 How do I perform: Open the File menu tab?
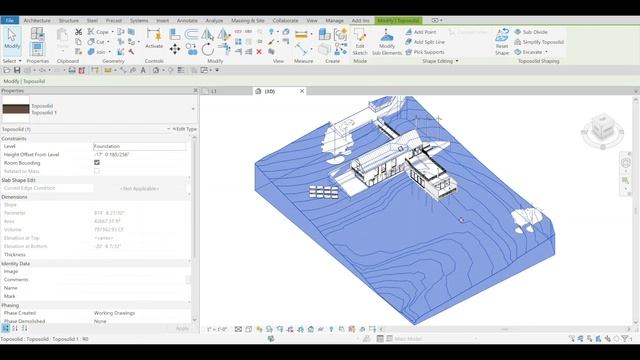pos(10,20)
